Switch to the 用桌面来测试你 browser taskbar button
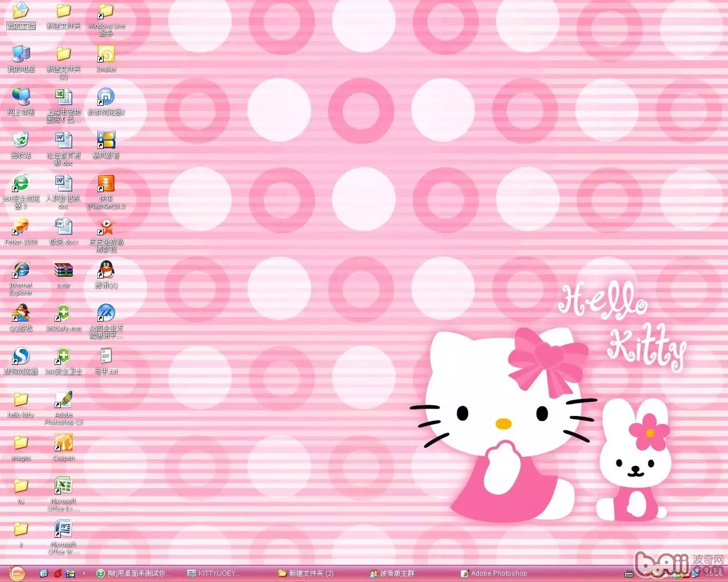 tap(134, 573)
